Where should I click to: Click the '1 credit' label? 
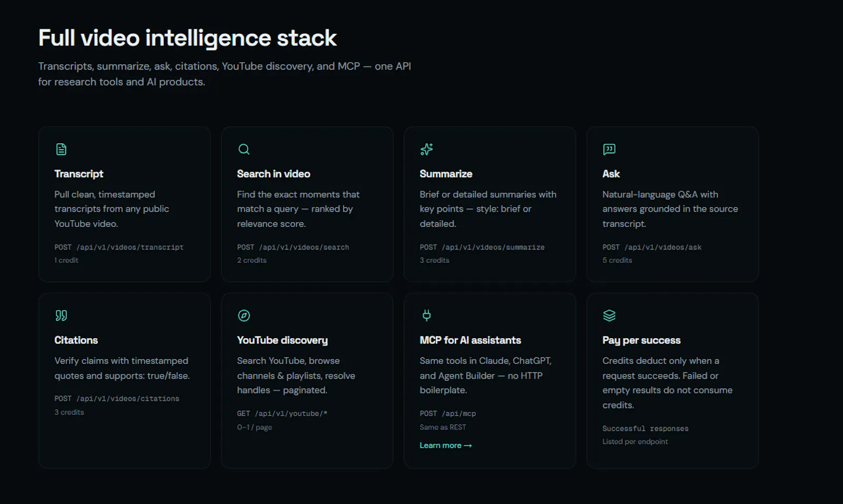coord(66,260)
